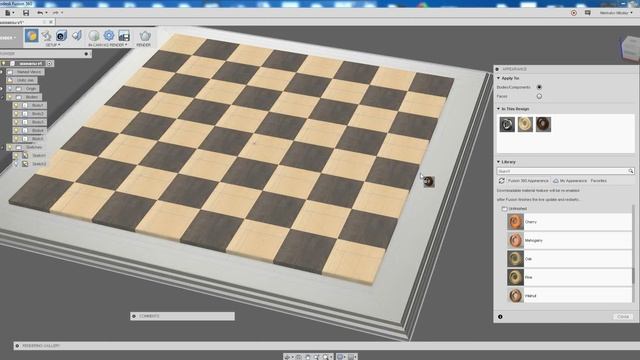Click the Capture Image icon
Image resolution: width=640 pixels, height=360 pixels.
[x=124, y=36]
